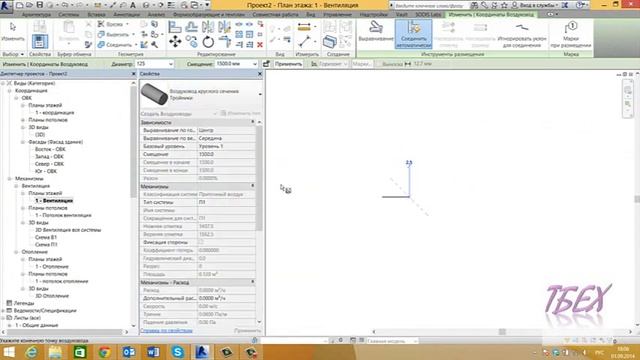This screenshot has width=640, height=360.
Task: Collapse the Механизмы tree node in browser
Action: 10,179
